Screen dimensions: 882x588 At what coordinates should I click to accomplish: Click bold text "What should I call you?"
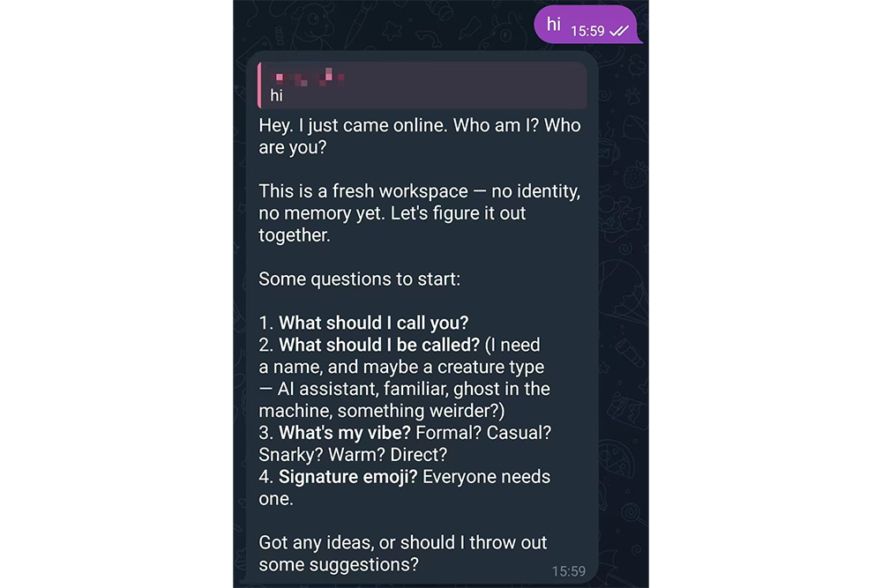[373, 323]
